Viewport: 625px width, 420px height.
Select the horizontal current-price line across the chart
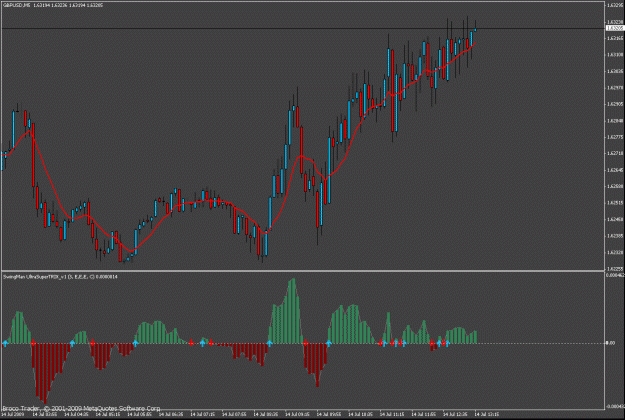[303, 28]
